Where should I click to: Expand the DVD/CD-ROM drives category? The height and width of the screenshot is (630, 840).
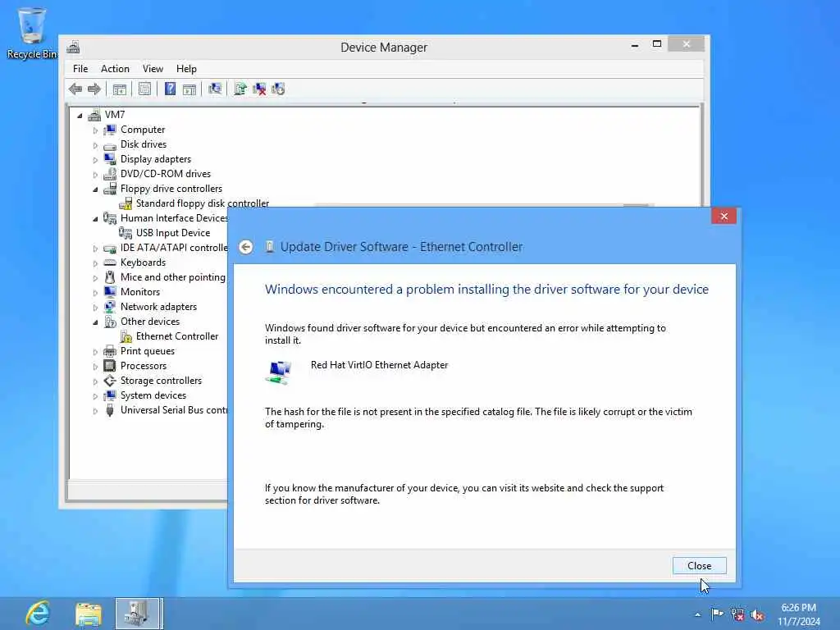click(x=95, y=175)
